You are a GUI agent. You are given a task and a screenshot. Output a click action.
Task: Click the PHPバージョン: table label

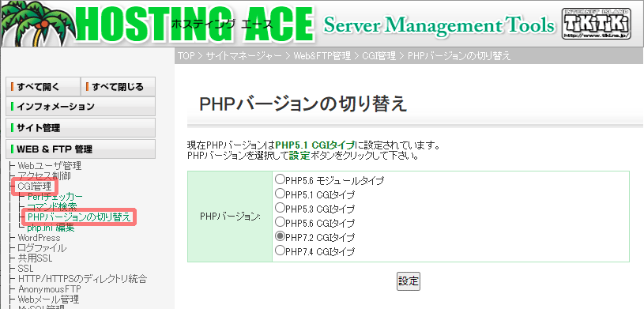230,216
